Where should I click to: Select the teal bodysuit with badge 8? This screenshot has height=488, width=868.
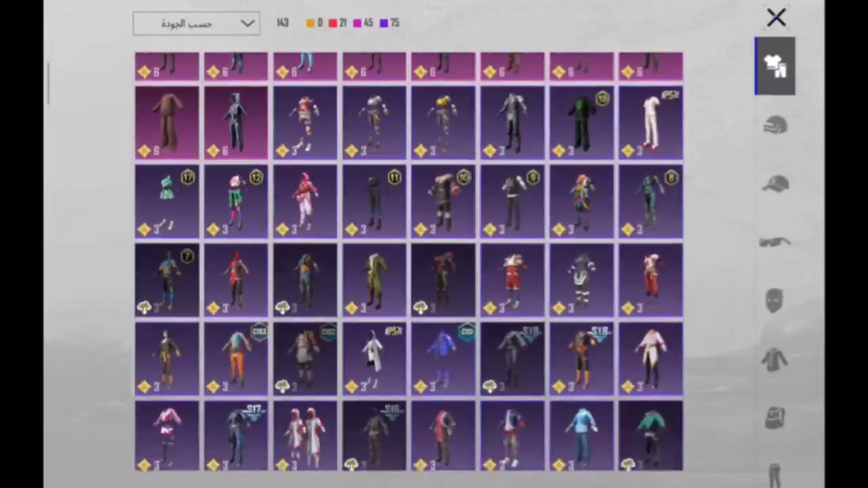(x=651, y=201)
